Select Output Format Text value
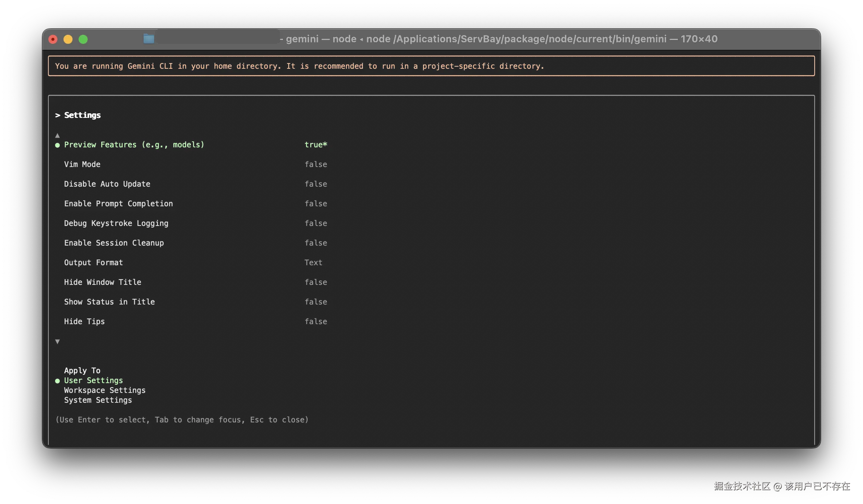863x504 pixels. 313,263
